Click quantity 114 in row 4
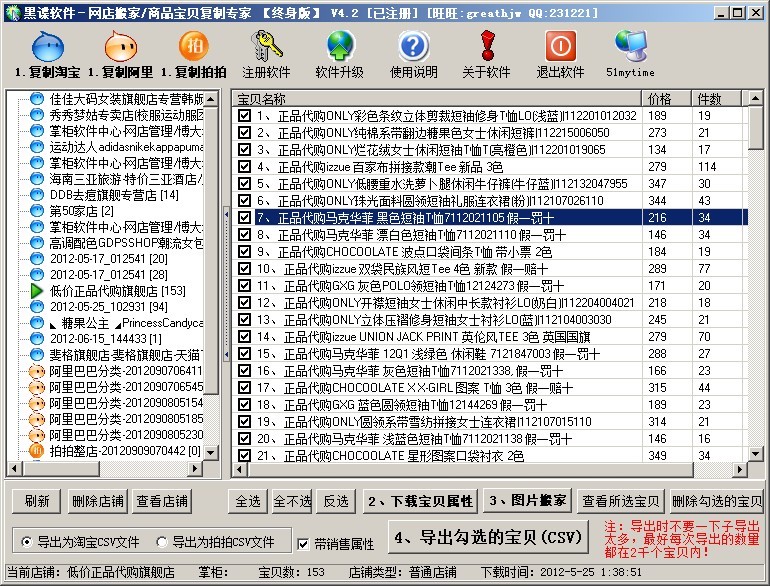The image size is (770, 586). coord(707,167)
